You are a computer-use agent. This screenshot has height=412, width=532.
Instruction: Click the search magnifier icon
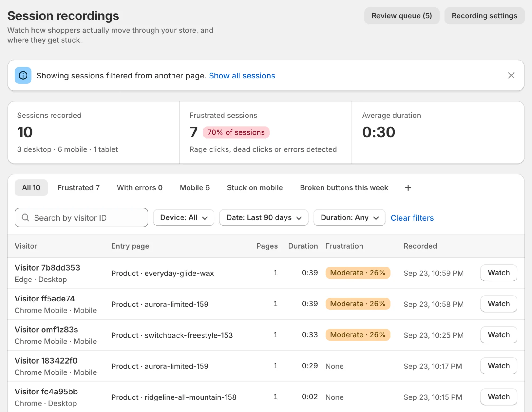click(x=26, y=218)
